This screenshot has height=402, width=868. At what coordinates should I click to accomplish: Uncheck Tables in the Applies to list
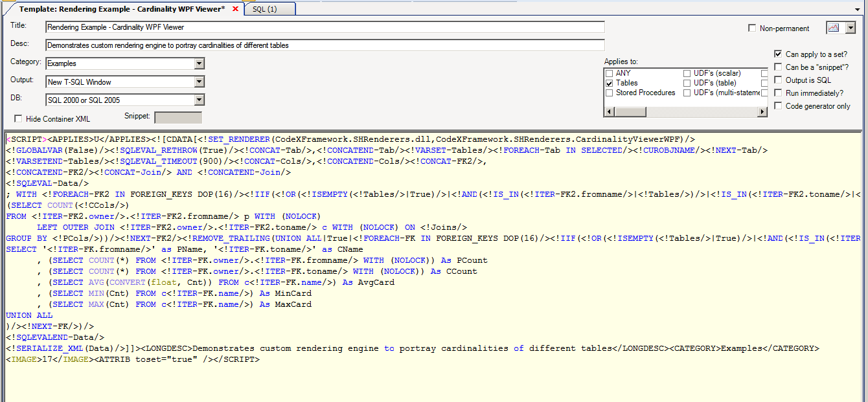(x=609, y=83)
